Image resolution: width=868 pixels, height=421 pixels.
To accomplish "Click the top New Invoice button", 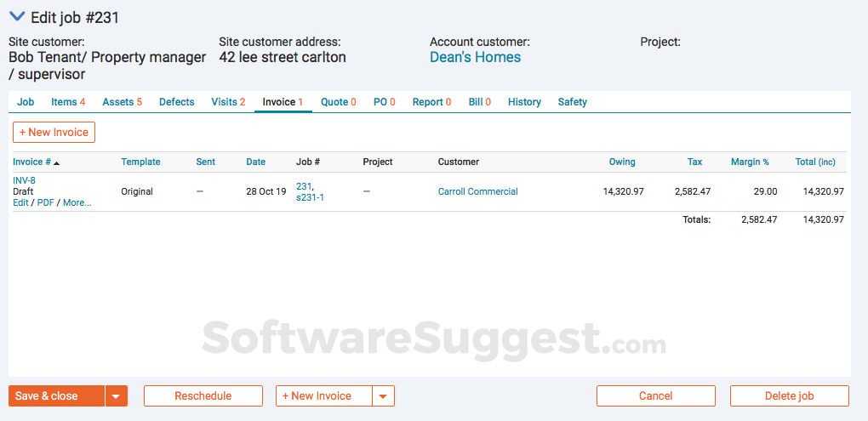I will click(54, 133).
